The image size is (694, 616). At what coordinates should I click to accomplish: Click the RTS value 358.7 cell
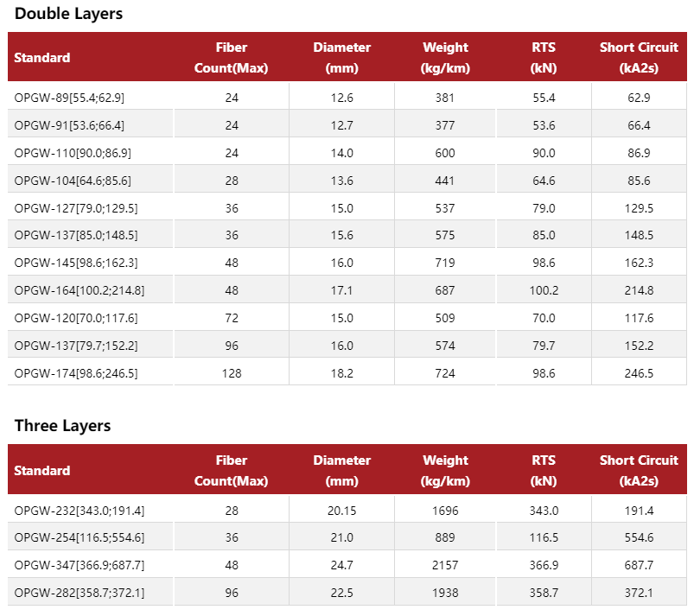click(x=543, y=593)
